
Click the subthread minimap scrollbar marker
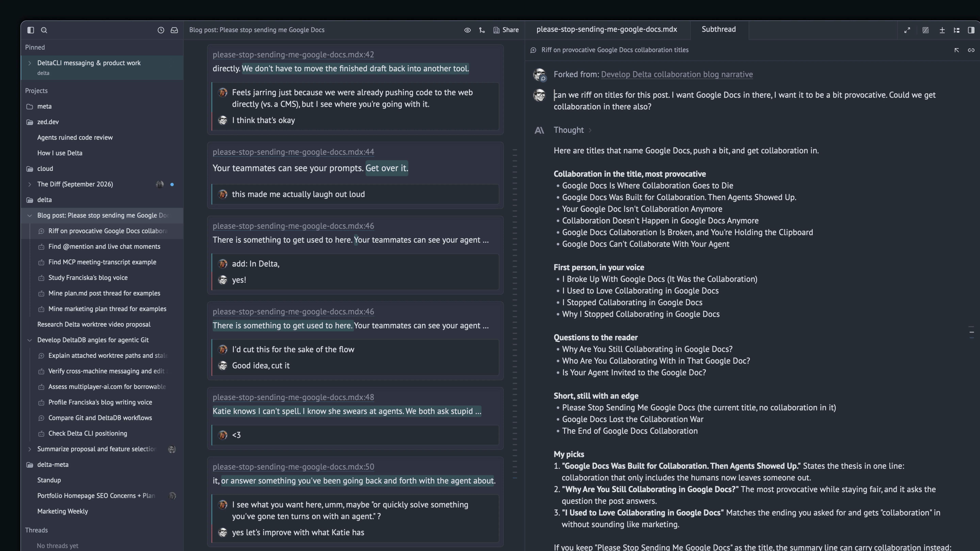(971, 332)
